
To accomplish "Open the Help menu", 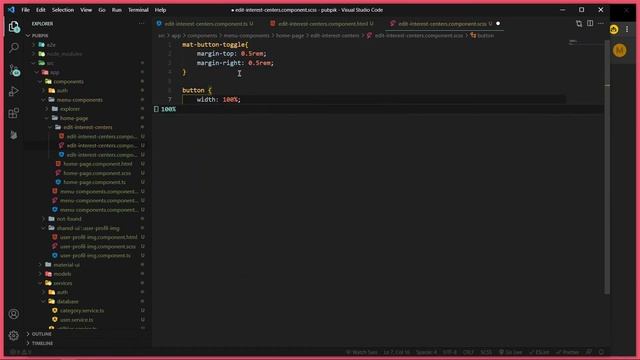I will pyautogui.click(x=160, y=10).
